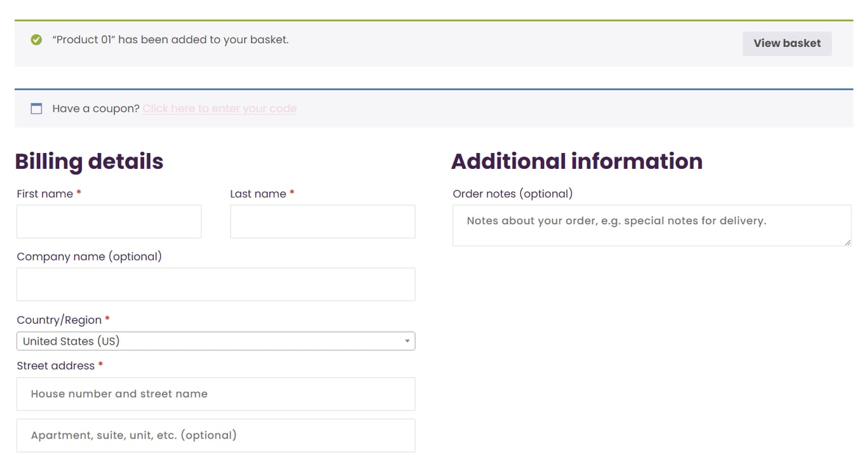
Task: Select 'United States (US)' in the country selector
Action: coord(215,341)
